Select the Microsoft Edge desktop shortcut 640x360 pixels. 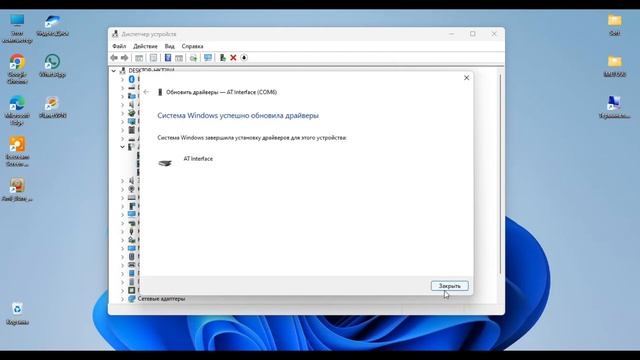(17, 111)
